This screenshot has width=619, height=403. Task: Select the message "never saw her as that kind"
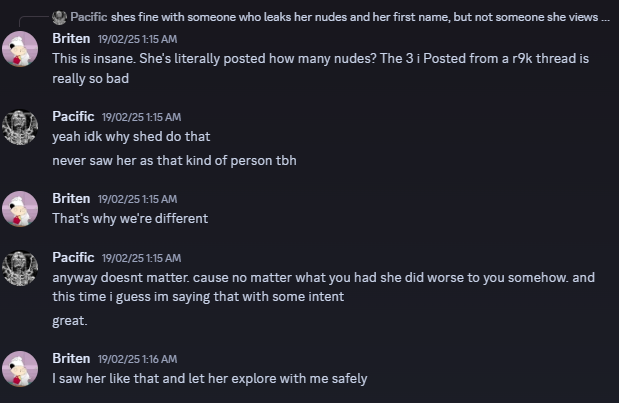click(x=174, y=160)
